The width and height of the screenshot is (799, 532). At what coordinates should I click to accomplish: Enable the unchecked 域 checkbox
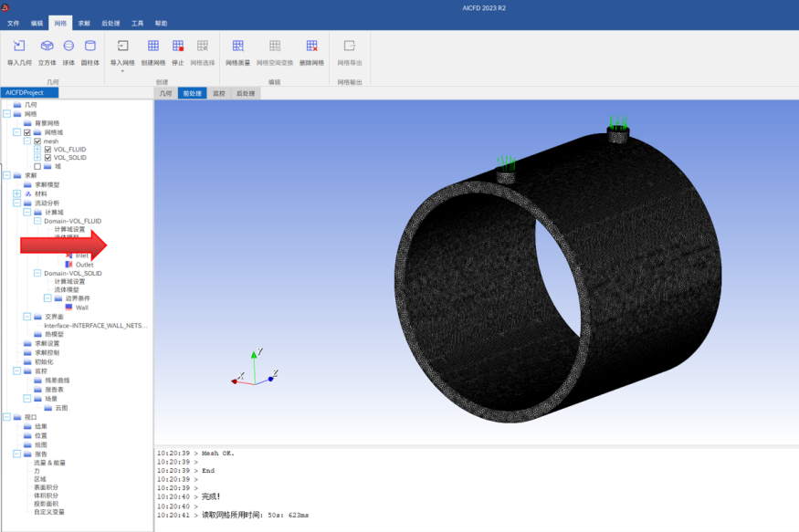(37, 166)
